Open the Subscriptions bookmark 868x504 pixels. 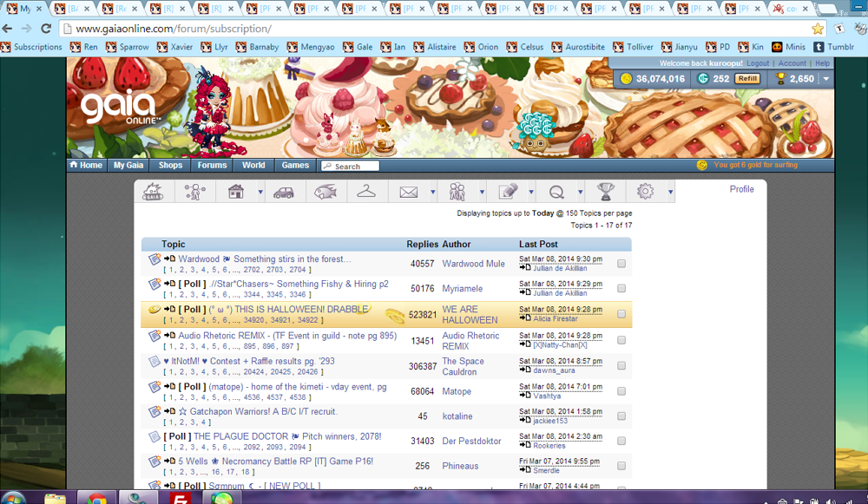point(31,47)
